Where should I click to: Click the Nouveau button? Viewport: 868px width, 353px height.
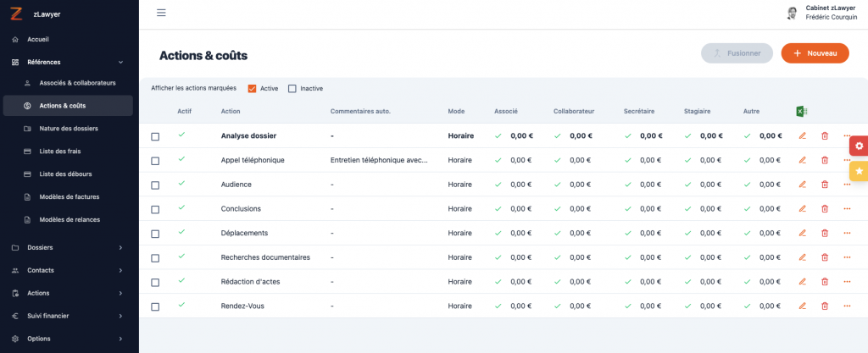[x=815, y=53]
